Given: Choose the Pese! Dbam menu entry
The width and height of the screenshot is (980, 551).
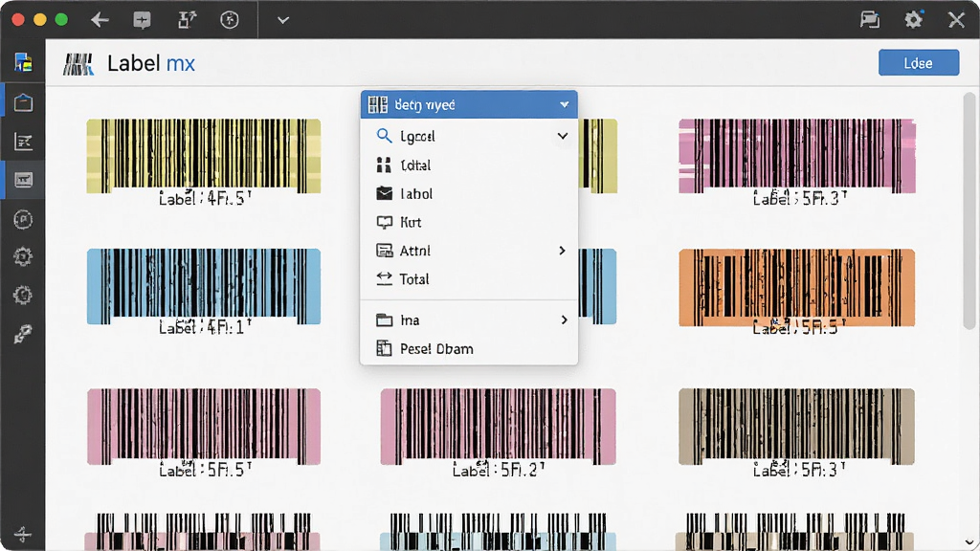Looking at the screenshot, I should click(469, 348).
